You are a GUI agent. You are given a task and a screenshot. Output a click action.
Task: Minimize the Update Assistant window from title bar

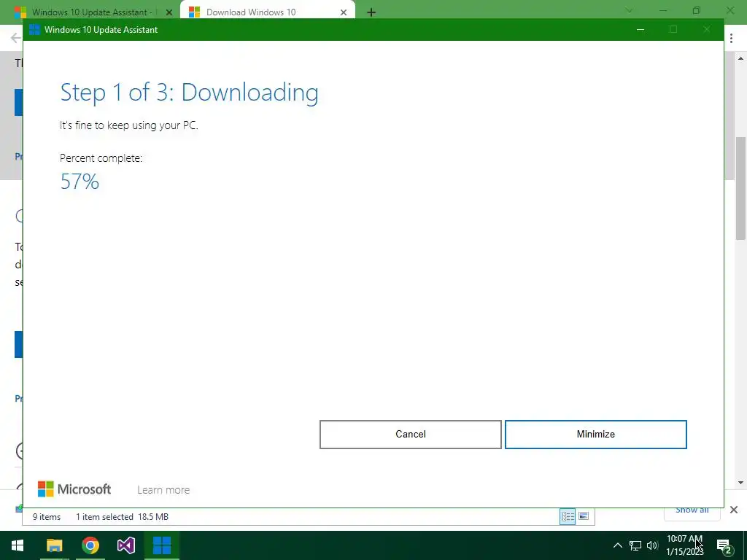coord(640,29)
